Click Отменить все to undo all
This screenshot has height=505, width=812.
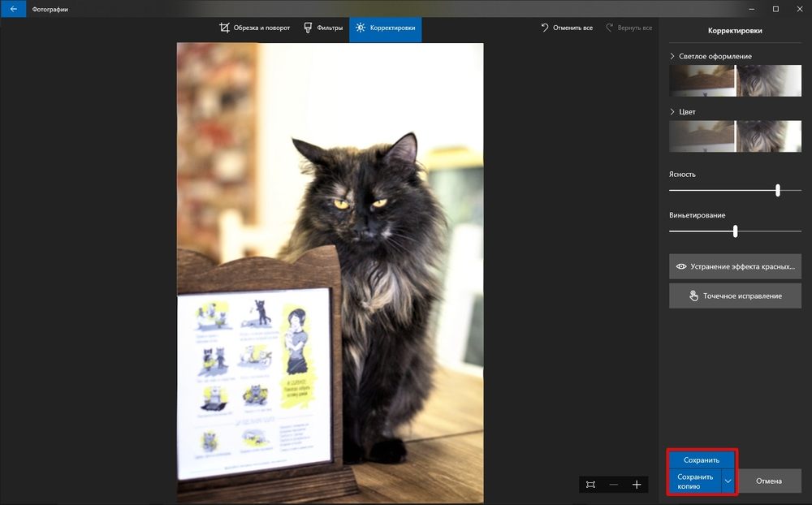pyautogui.click(x=567, y=28)
